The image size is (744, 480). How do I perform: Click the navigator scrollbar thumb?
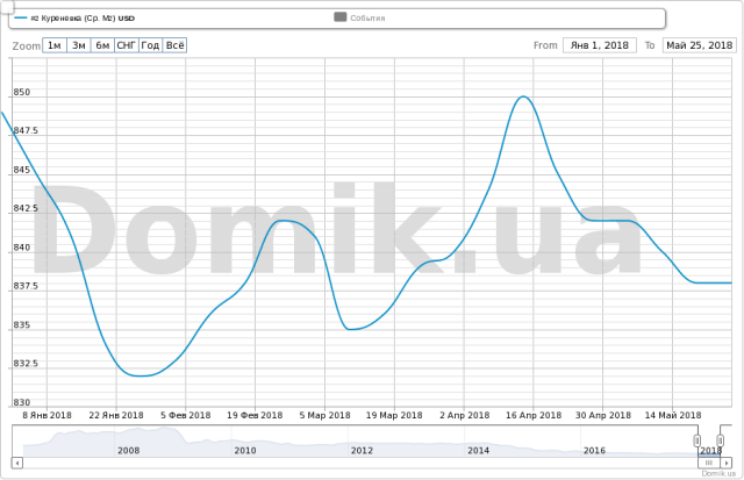[709, 462]
